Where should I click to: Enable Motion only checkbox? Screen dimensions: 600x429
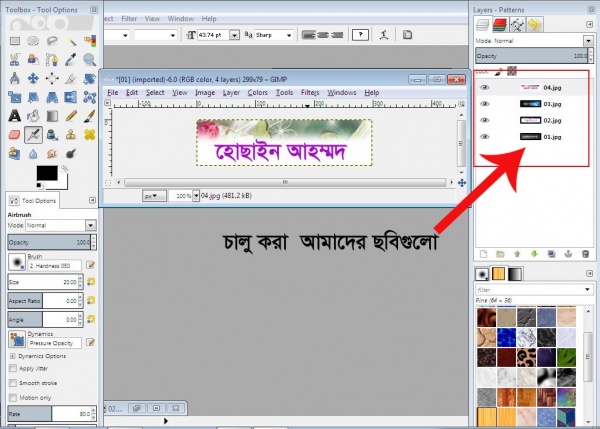pos(13,398)
